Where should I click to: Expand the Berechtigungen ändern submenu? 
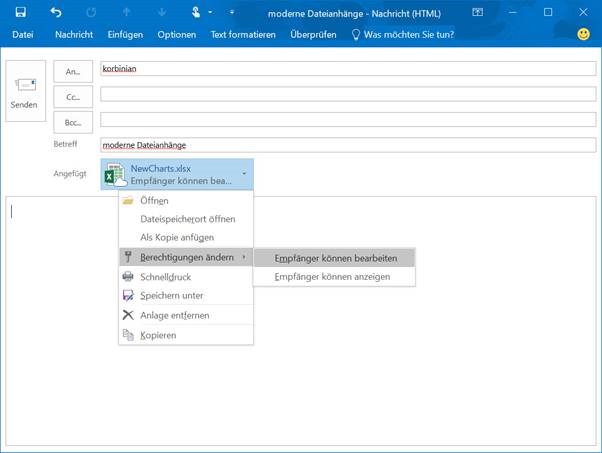186,257
